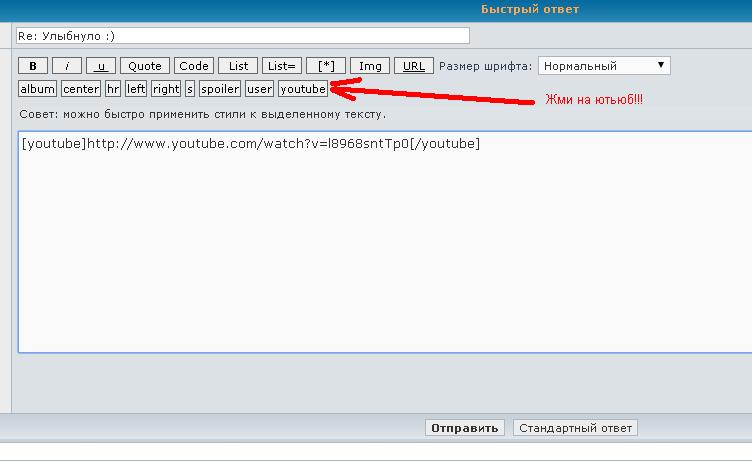This screenshot has height=463, width=752.
Task: Insert a Quote tag
Action: coord(145,66)
